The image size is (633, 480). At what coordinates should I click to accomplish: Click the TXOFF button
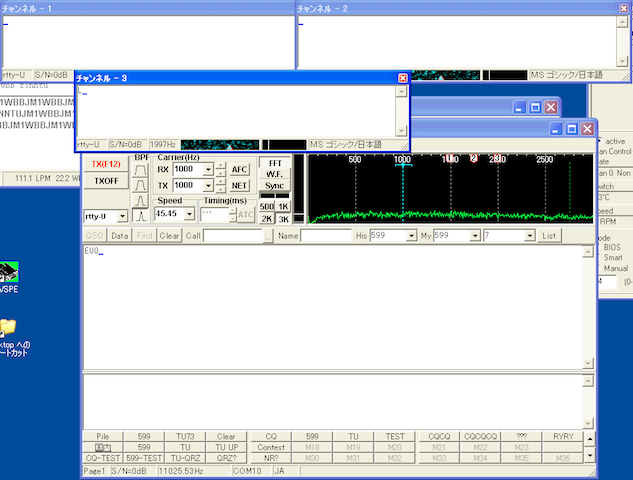pos(106,181)
